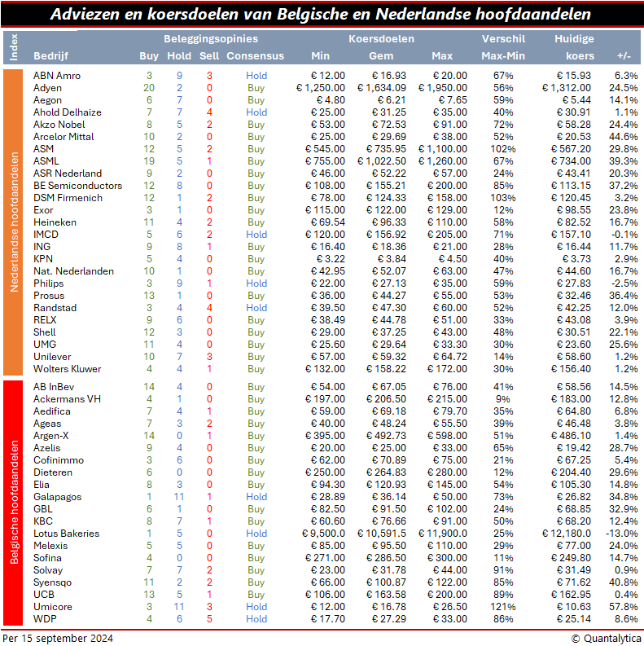The image size is (644, 646).
Task: Select Ackermans VH company name
Action: [67, 399]
